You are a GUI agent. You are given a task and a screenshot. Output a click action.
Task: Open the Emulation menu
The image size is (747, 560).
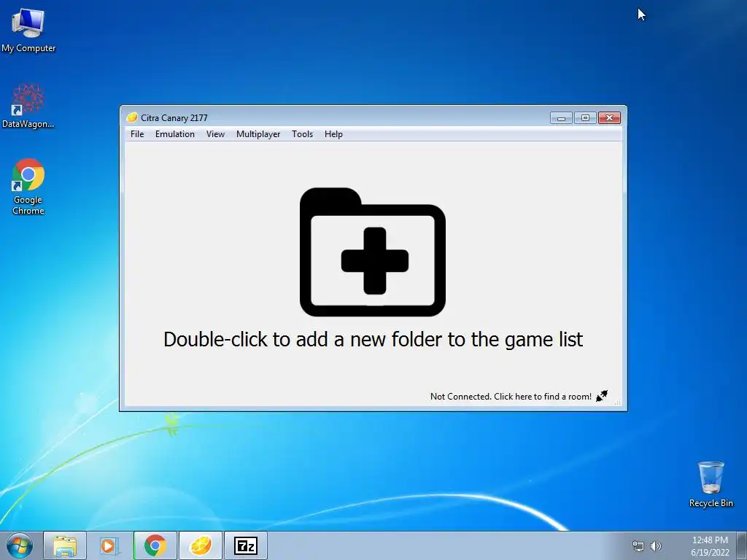pos(175,134)
